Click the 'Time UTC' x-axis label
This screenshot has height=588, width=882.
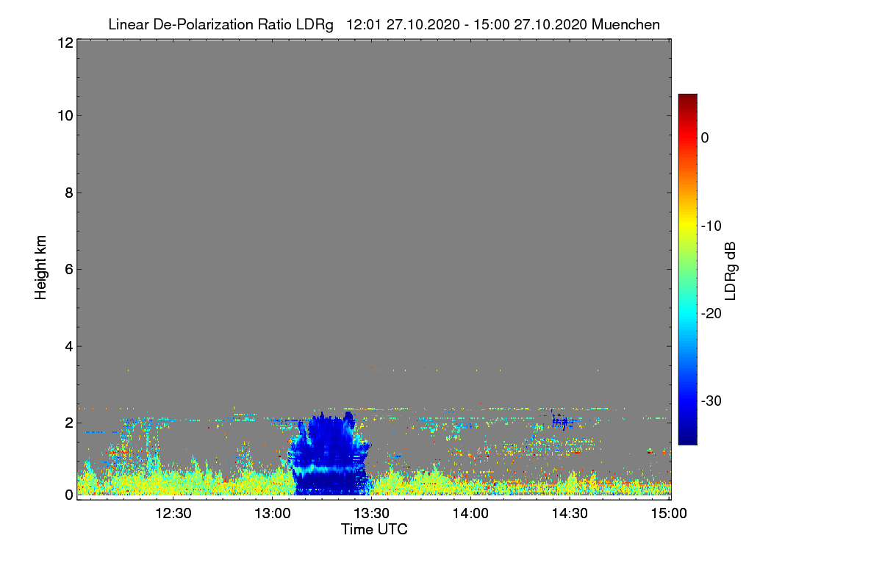(374, 529)
